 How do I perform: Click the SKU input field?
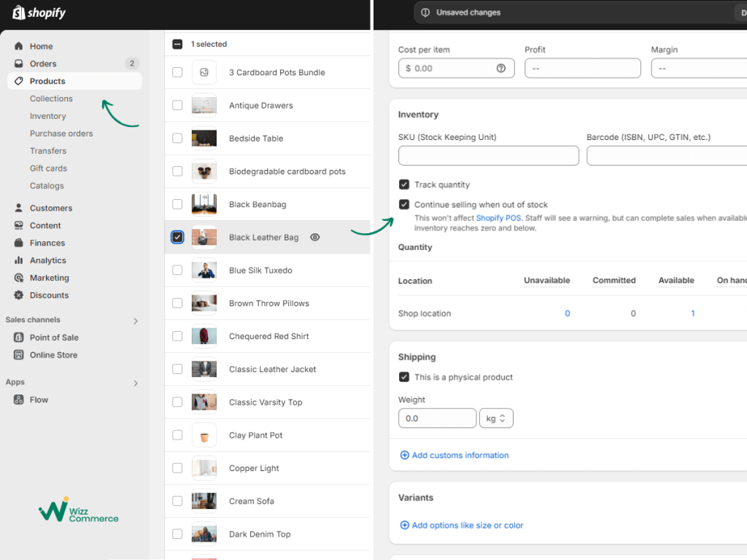(x=488, y=156)
